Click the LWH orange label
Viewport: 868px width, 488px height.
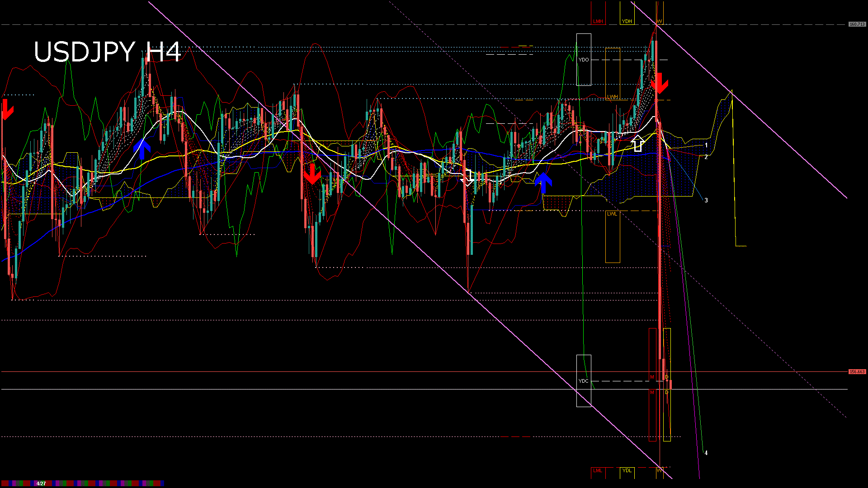(612, 97)
